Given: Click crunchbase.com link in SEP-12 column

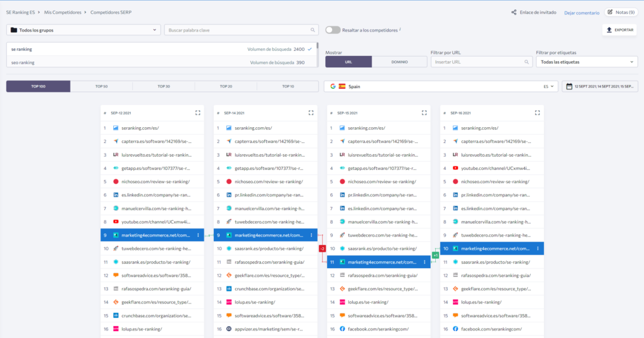Looking at the screenshot, I should click(x=156, y=316).
